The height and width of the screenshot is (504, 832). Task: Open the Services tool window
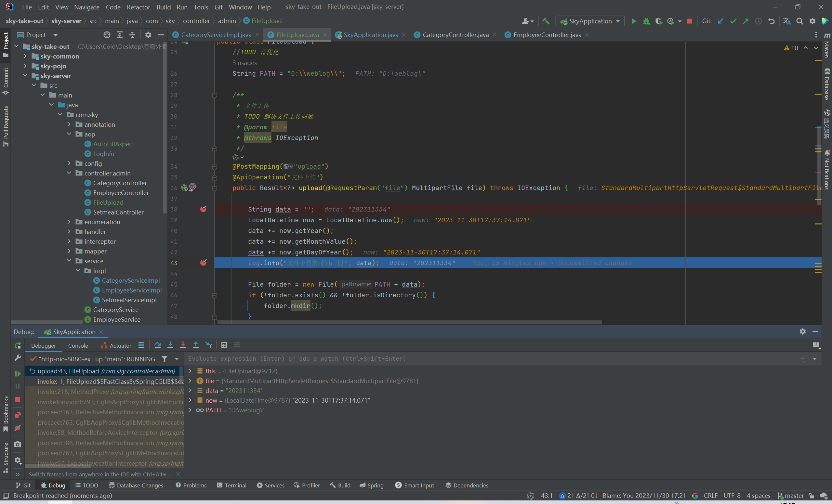[271, 485]
